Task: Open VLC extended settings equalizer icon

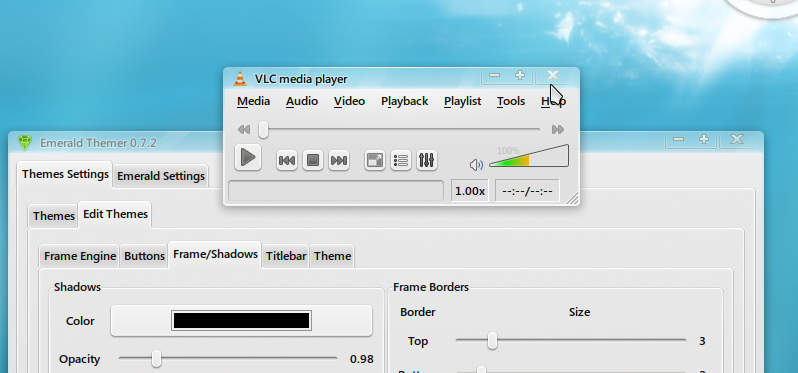Action: click(427, 161)
